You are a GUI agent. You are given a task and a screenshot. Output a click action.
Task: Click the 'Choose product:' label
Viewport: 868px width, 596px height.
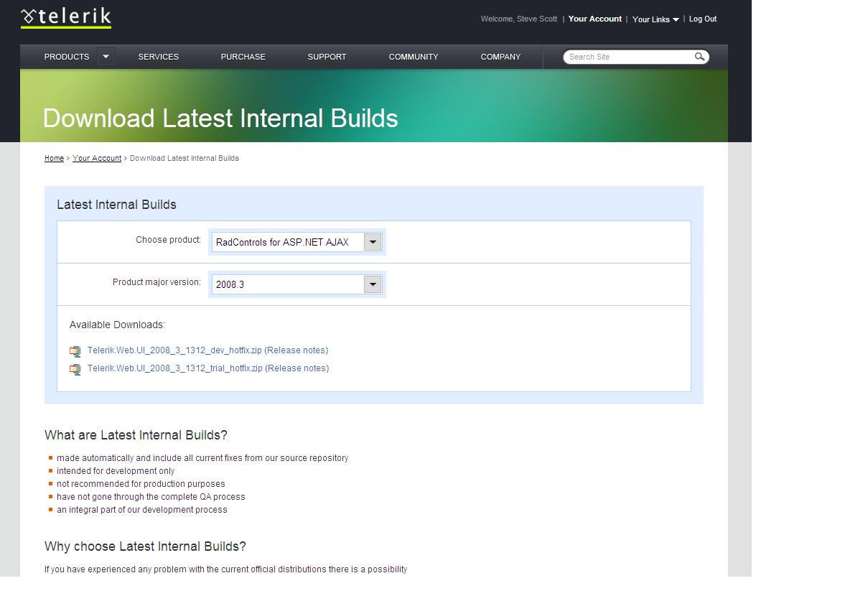169,240
